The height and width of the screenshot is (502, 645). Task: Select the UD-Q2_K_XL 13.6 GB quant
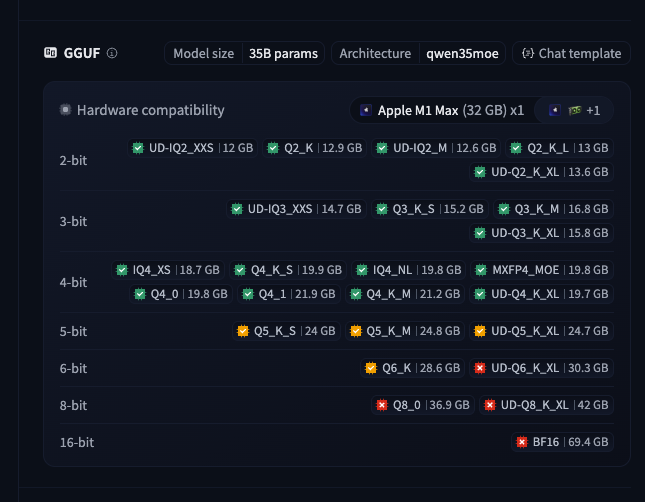(541, 172)
